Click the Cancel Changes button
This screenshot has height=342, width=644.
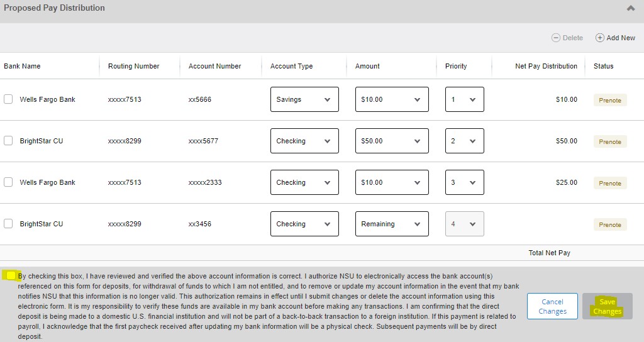click(x=552, y=306)
